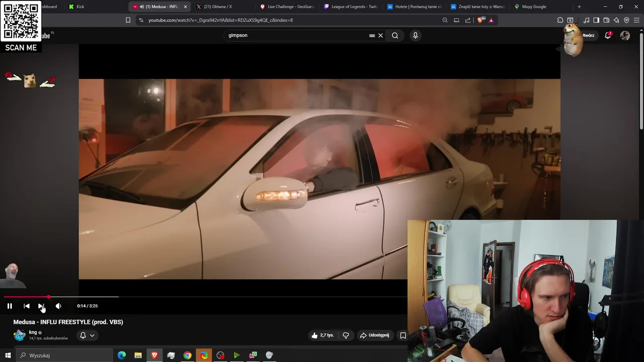Open Brave VPN shield icon
The image size is (644, 362).
[626, 20]
